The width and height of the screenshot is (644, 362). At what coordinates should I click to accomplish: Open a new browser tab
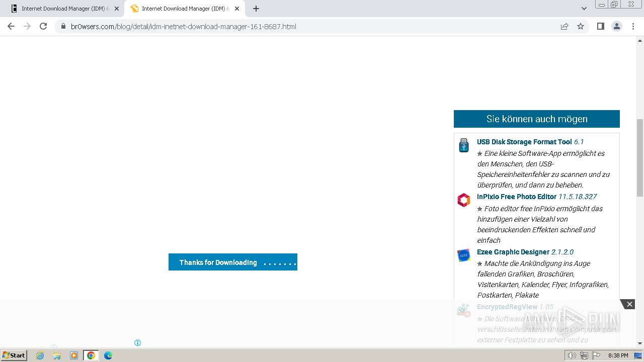pos(256,9)
